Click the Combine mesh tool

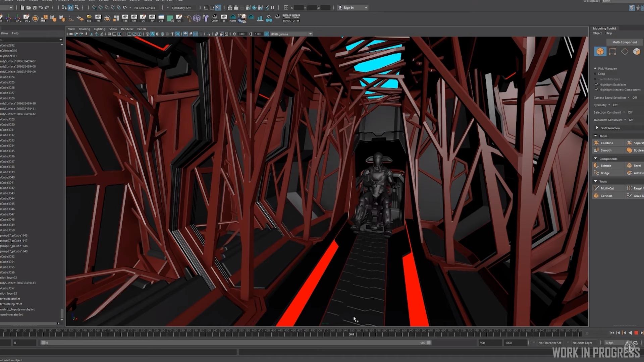click(x=606, y=143)
